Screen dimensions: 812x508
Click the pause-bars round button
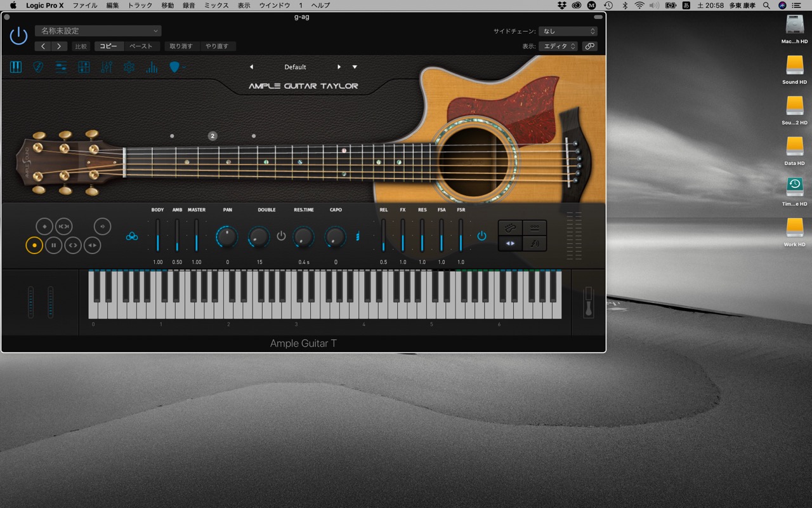[x=53, y=245]
